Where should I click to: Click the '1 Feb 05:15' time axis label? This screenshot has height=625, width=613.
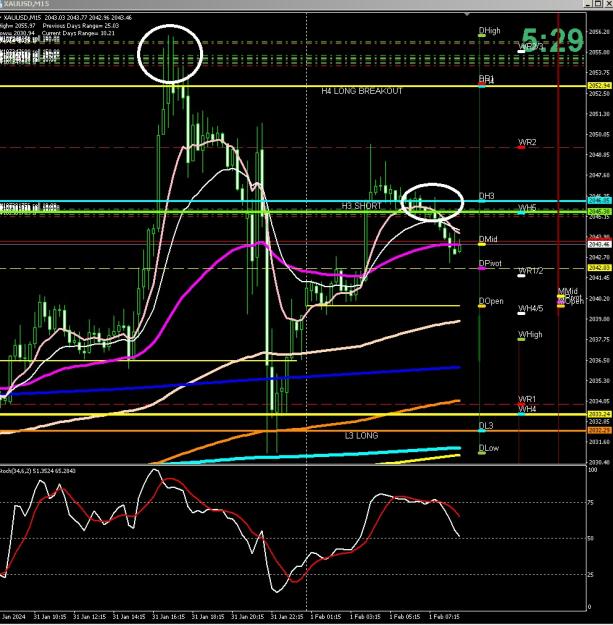[x=405, y=617]
